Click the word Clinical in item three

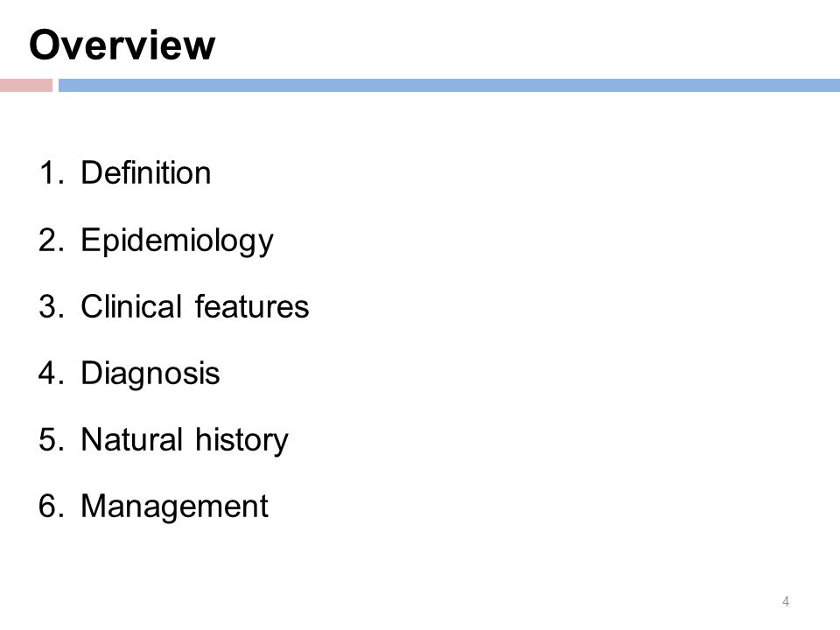pyautogui.click(x=131, y=306)
